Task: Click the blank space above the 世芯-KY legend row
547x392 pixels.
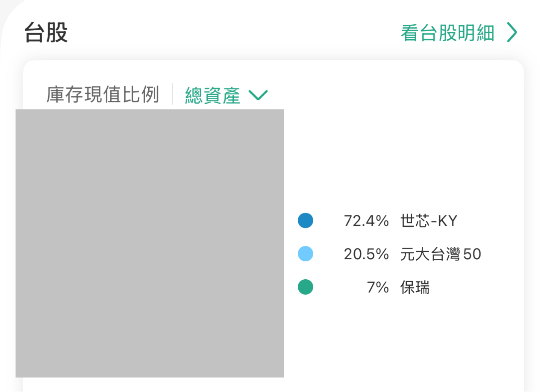Action: coord(402,162)
